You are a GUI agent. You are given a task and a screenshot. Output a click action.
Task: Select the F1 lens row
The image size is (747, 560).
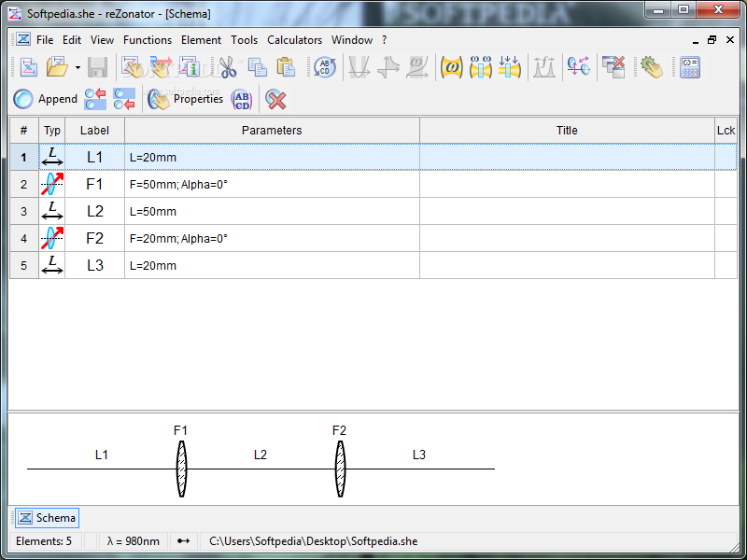click(373, 184)
